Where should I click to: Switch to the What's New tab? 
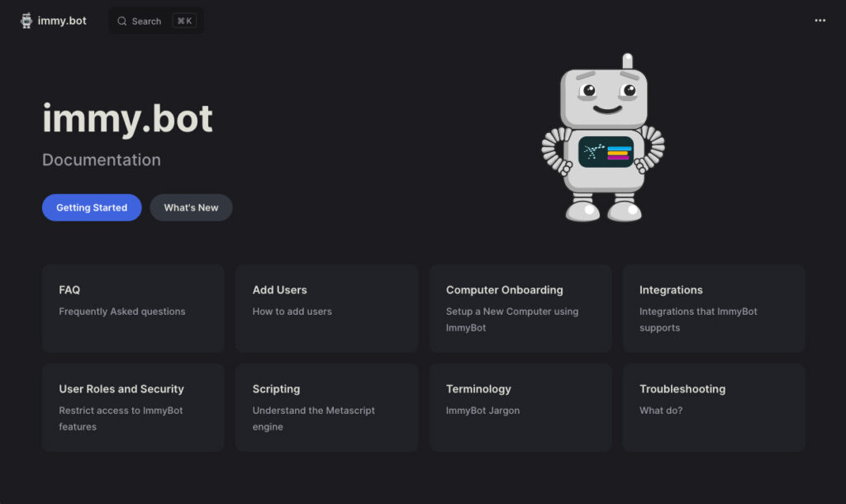191,207
